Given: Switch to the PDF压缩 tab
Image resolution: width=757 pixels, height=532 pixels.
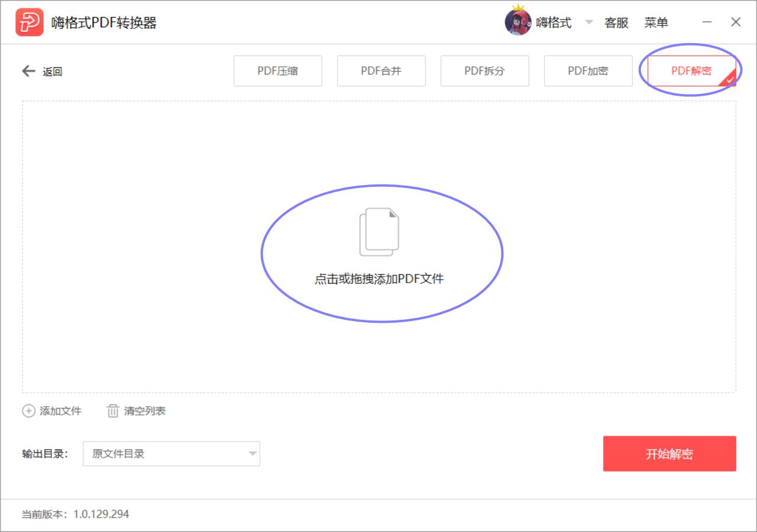Looking at the screenshot, I should click(278, 70).
